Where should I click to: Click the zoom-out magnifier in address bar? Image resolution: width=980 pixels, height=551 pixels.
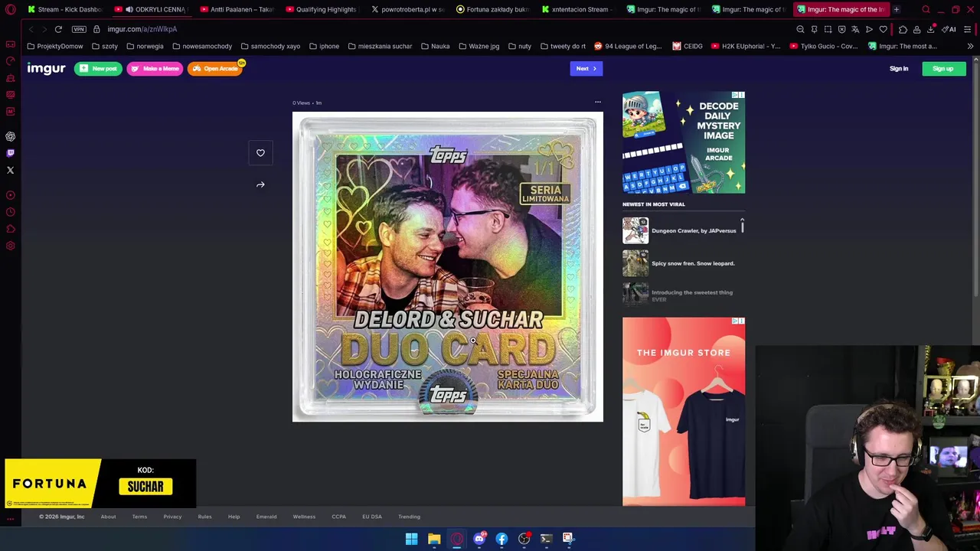point(800,29)
